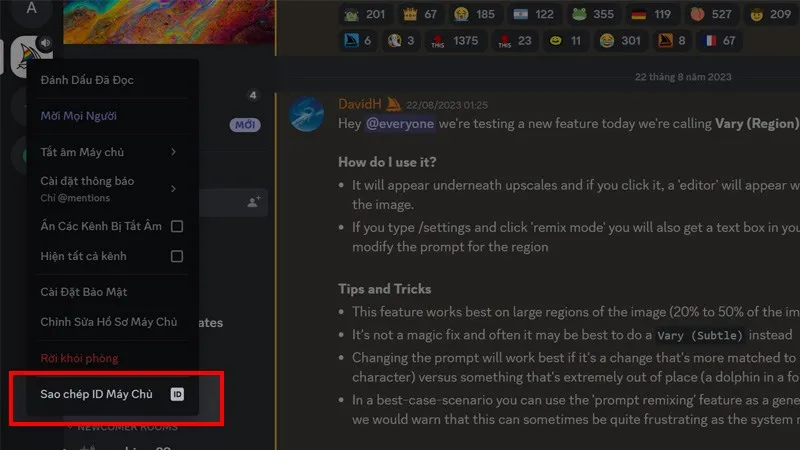The height and width of the screenshot is (450, 800).
Task: Click laughing emoji reaction count 301
Action: pyautogui.click(x=620, y=41)
